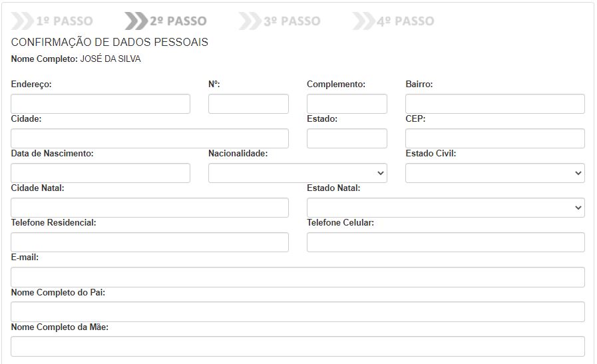Expand the Estado Civil dropdown
The height and width of the screenshot is (364, 597).
pos(495,173)
